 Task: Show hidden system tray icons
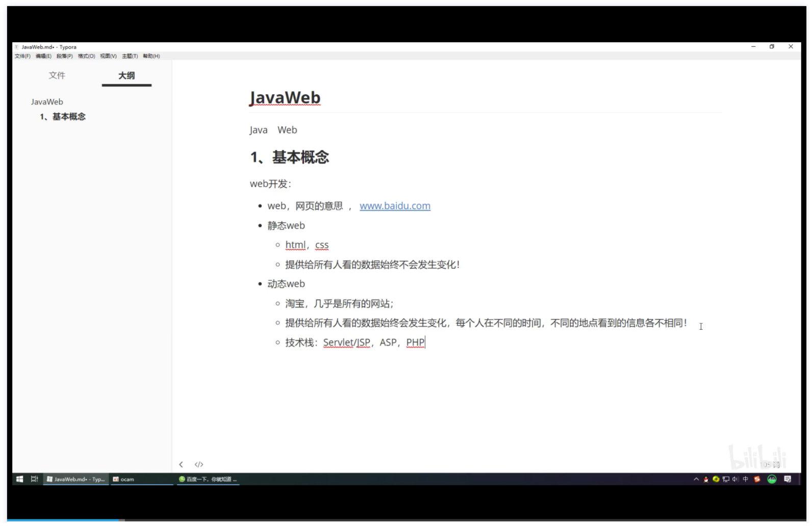tap(696, 479)
